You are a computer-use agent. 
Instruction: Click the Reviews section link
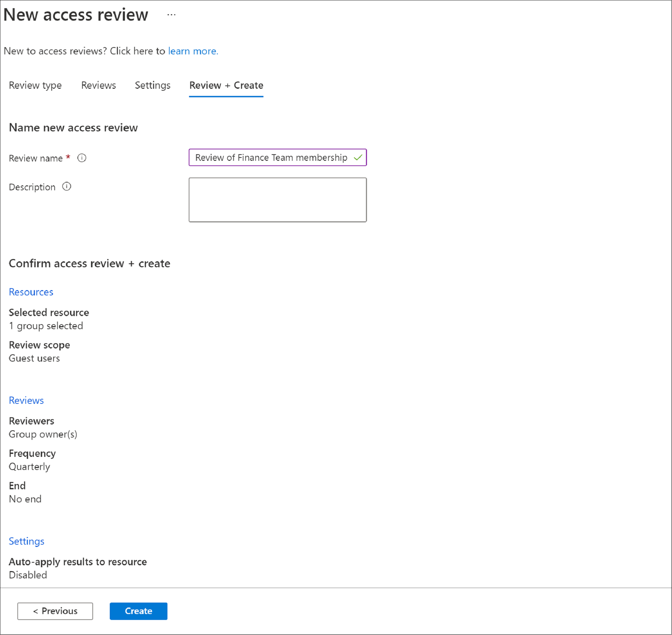pyautogui.click(x=26, y=399)
